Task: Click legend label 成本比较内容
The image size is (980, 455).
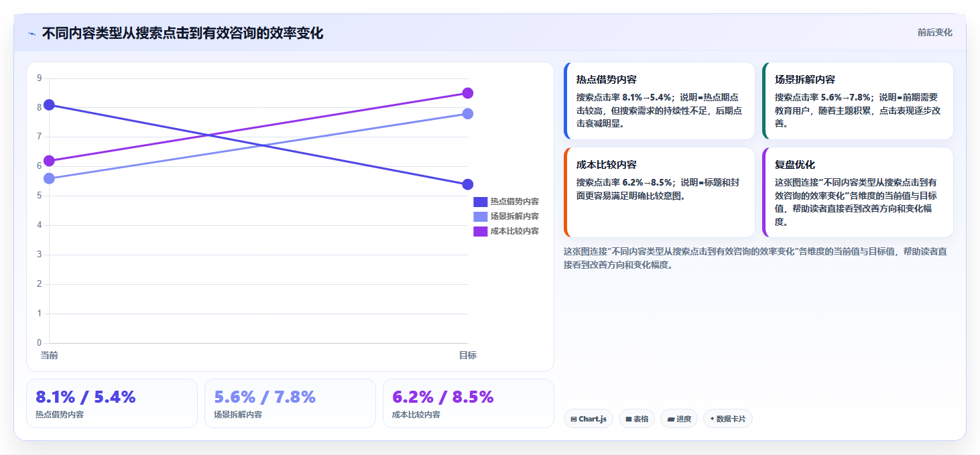Action: (515, 231)
